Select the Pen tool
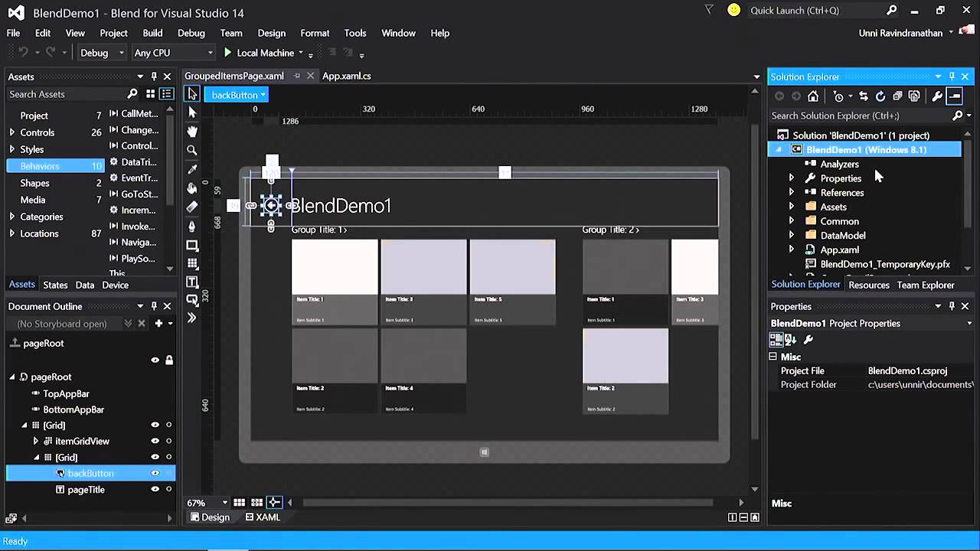The height and width of the screenshot is (551, 980). tap(192, 226)
